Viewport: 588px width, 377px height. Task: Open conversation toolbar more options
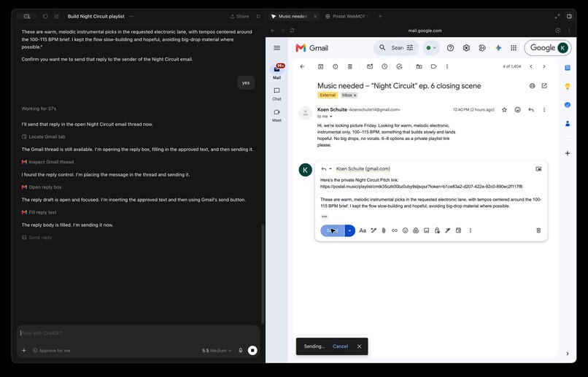[447, 66]
